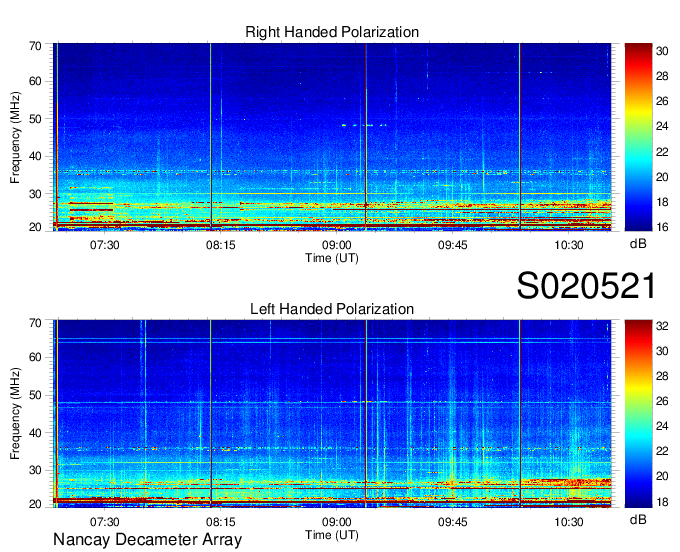Click 07:30 tick under Right Handed plot

click(x=105, y=245)
